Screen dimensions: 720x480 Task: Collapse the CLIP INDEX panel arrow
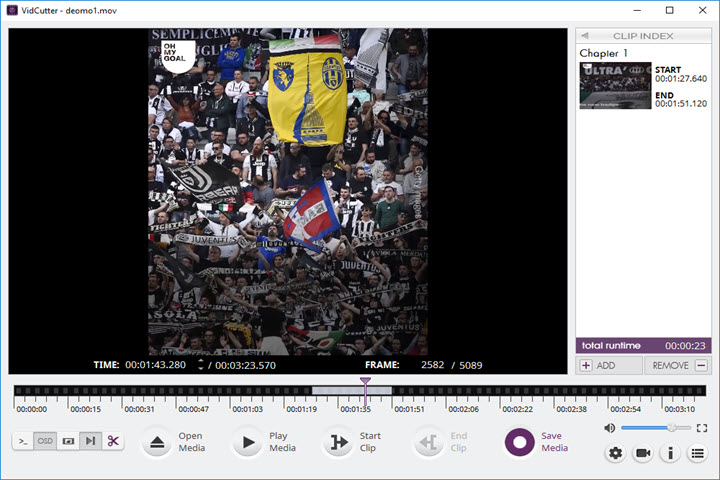click(x=585, y=36)
